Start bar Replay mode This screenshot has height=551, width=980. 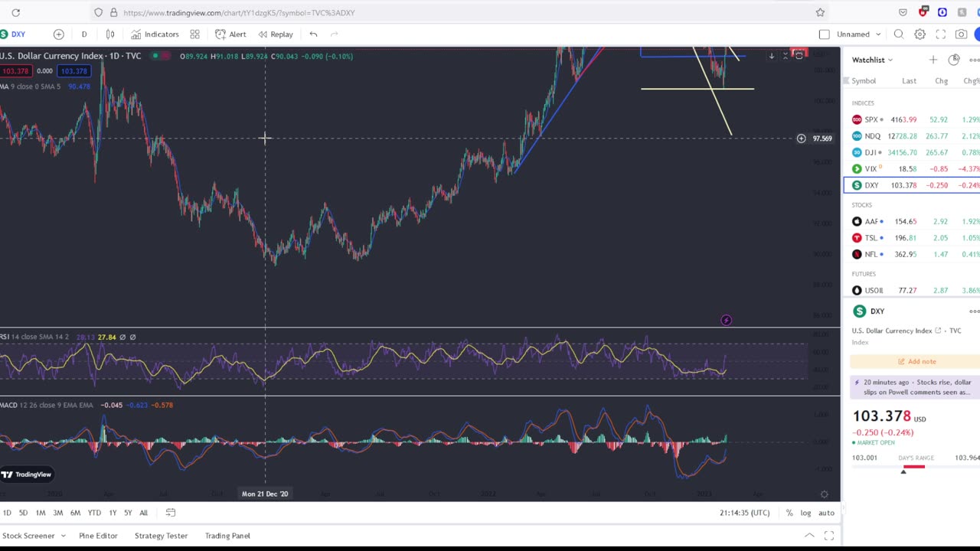coord(276,34)
